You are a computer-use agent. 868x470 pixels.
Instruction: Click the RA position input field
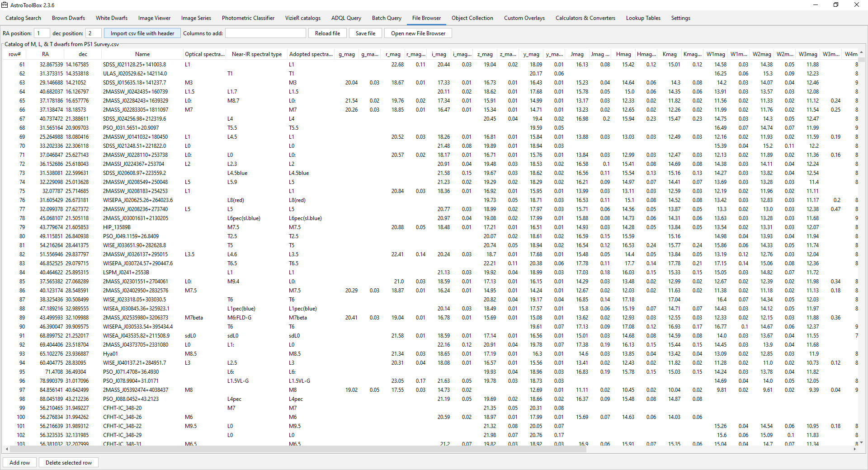click(42, 33)
